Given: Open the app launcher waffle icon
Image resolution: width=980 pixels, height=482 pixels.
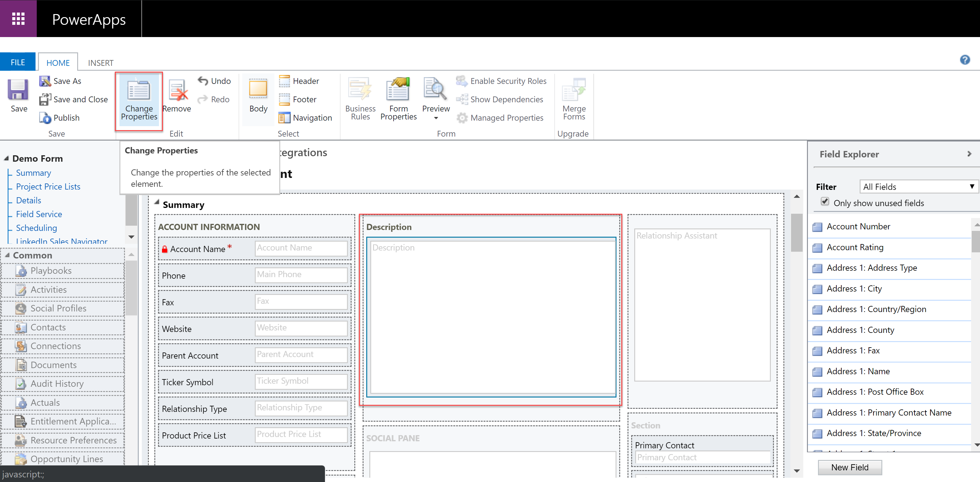Looking at the screenshot, I should coord(18,19).
